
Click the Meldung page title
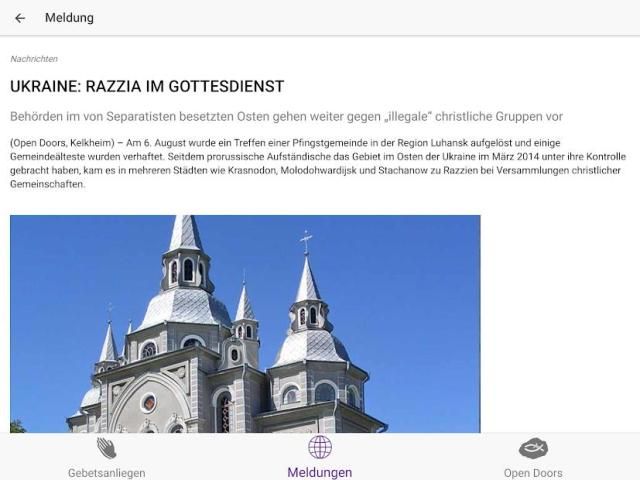pyautogui.click(x=69, y=18)
